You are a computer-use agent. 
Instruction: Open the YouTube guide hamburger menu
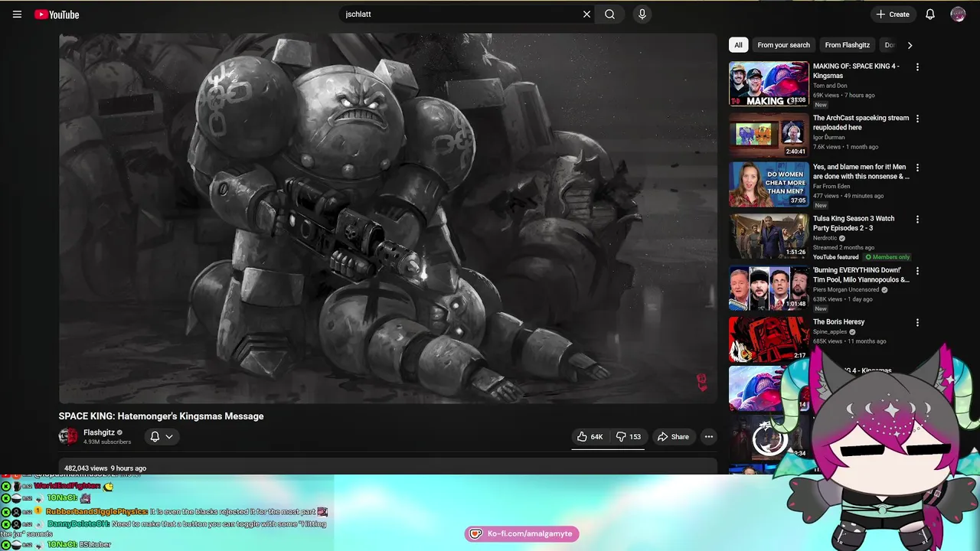pyautogui.click(x=17, y=15)
